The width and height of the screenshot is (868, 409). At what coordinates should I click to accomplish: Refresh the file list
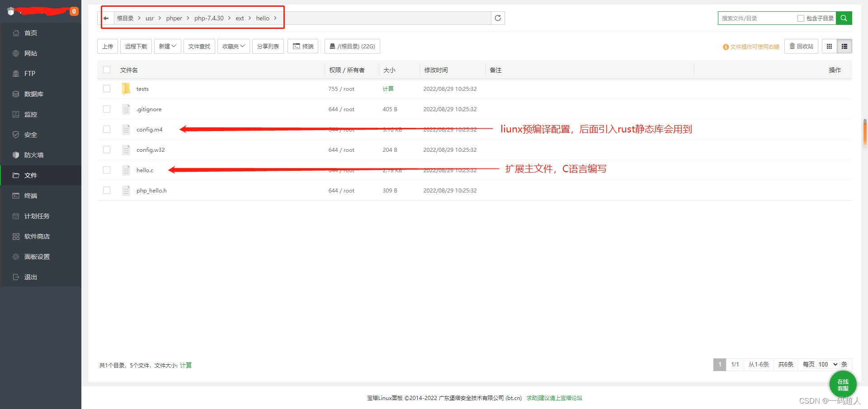pyautogui.click(x=498, y=18)
